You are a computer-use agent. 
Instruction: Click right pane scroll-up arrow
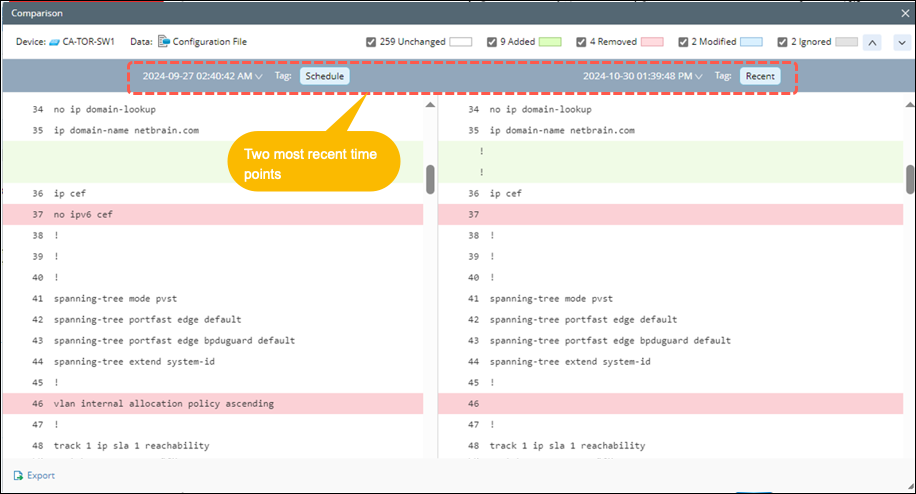point(910,105)
